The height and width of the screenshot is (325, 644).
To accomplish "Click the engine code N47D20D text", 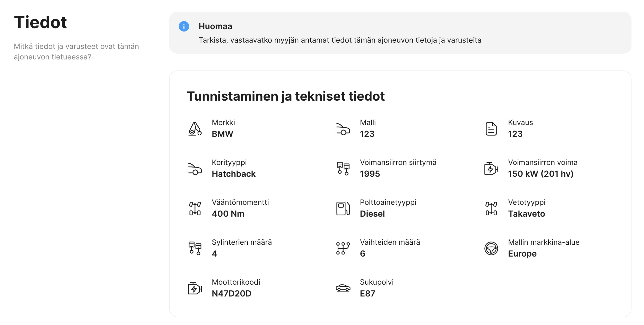I will point(231,293).
